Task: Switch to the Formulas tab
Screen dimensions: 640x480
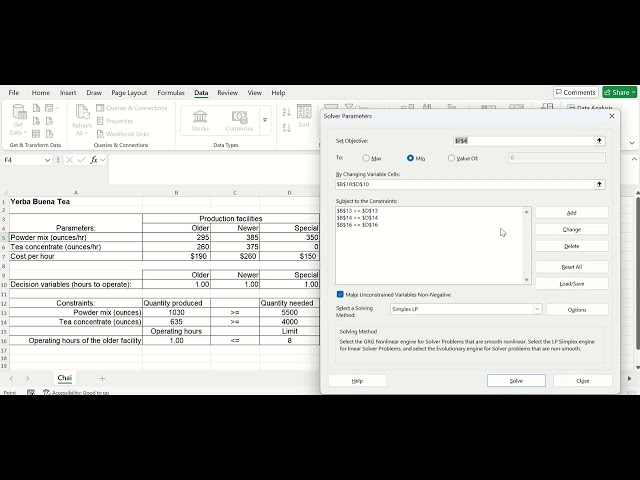Action: click(171, 93)
